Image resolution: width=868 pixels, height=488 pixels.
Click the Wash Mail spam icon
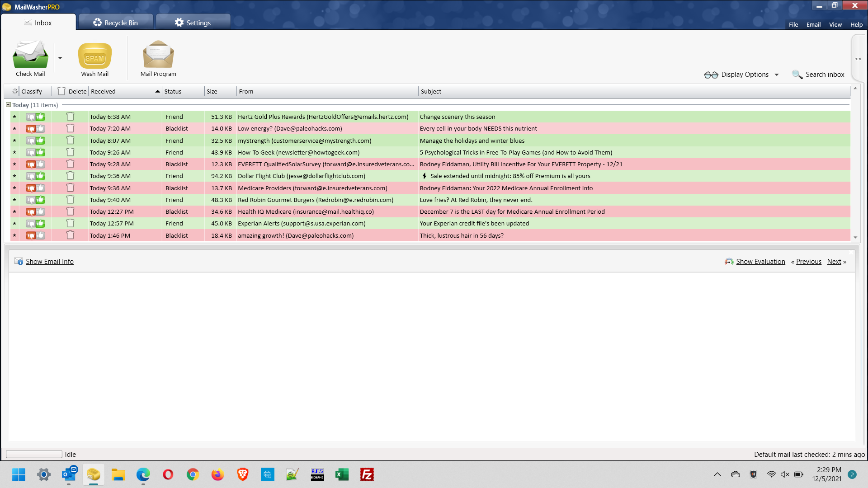[x=94, y=56]
